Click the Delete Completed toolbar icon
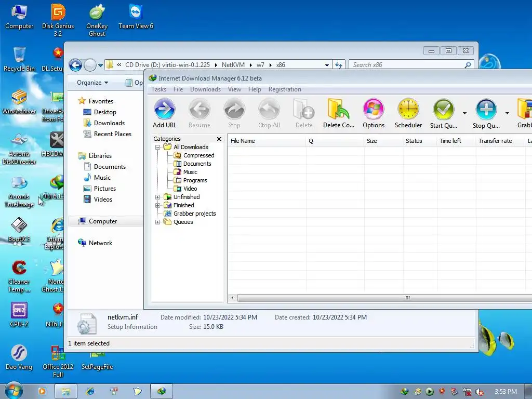The image size is (532, 399). [x=339, y=113]
